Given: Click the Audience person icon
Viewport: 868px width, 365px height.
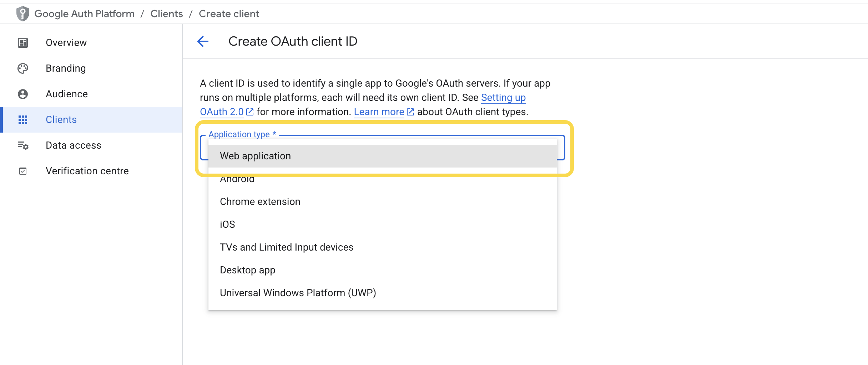Looking at the screenshot, I should [23, 94].
